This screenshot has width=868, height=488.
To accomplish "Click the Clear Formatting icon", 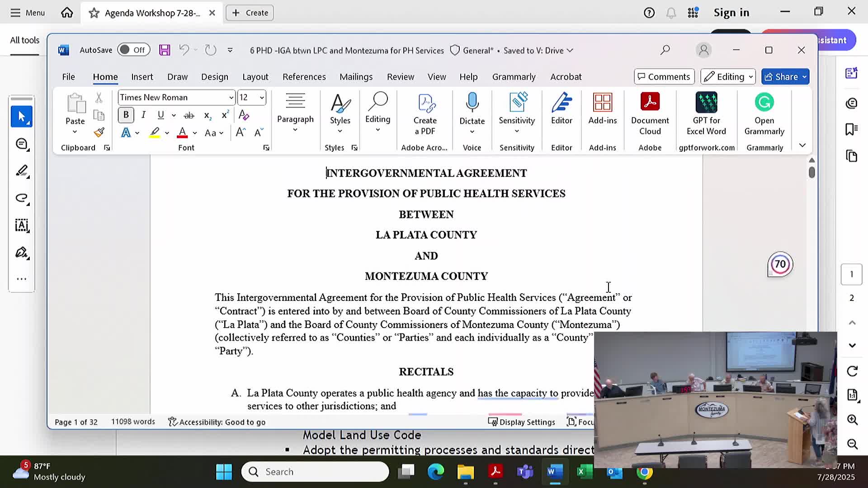I will (244, 115).
